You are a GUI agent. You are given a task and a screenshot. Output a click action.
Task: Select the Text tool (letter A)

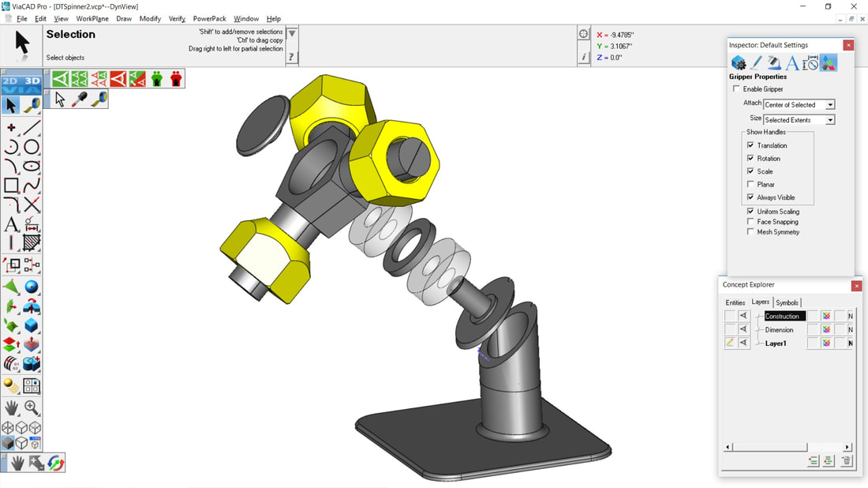(x=11, y=225)
